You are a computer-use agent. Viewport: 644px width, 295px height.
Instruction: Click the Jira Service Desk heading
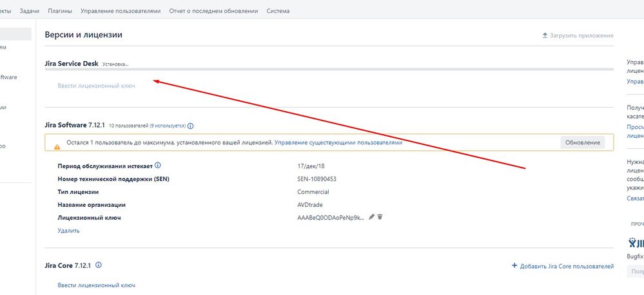(72, 64)
